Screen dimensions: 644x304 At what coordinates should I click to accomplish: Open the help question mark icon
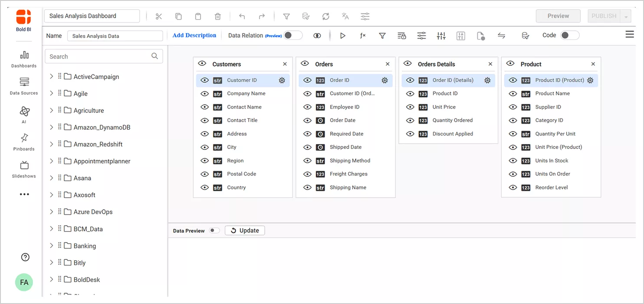(x=25, y=257)
